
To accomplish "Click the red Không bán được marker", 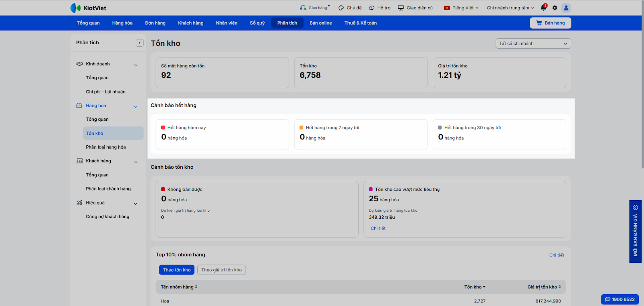I will [x=163, y=189].
